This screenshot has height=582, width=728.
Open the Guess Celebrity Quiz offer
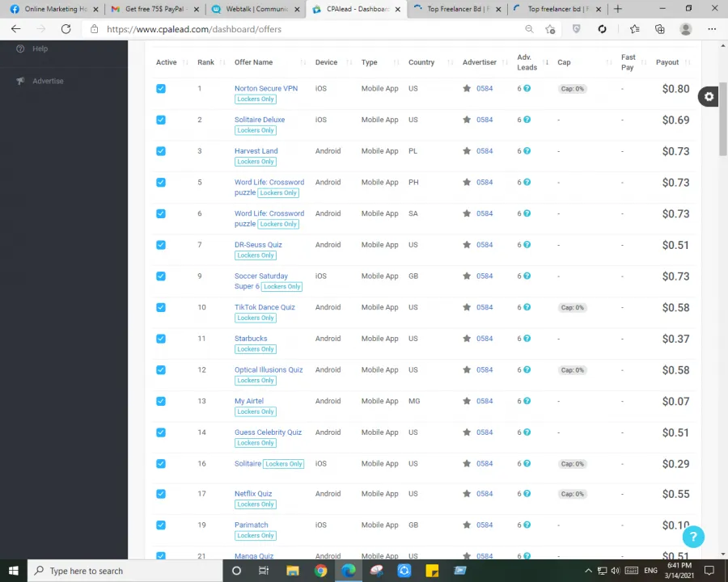point(268,432)
